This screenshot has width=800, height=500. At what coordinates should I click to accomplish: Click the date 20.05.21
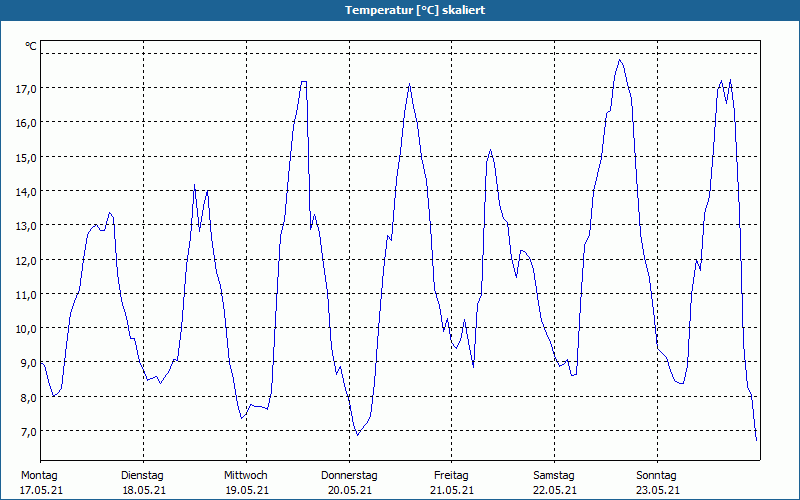[x=349, y=490]
